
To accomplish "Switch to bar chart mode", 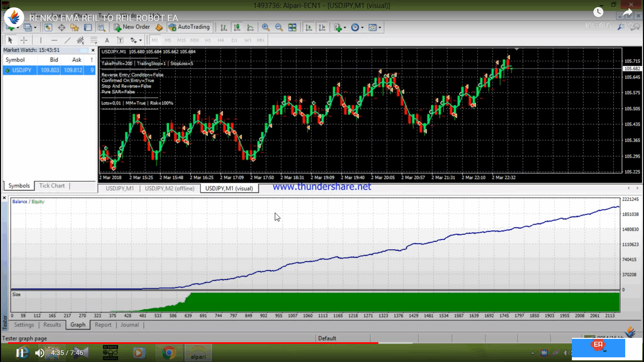I will pos(224,27).
